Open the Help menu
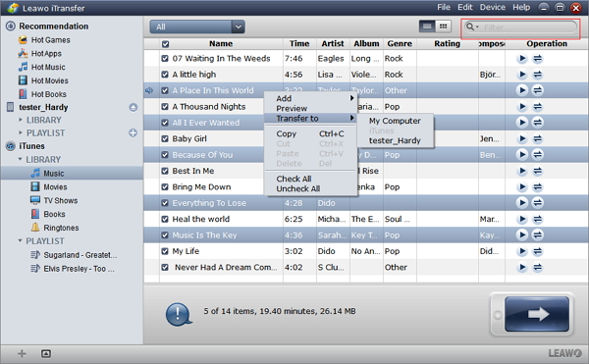 [x=521, y=8]
